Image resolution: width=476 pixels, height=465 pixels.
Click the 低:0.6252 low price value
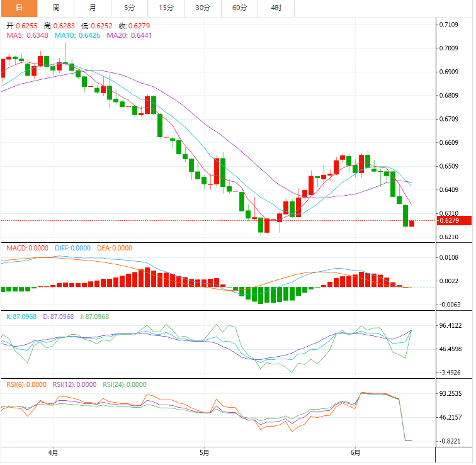[x=97, y=26]
